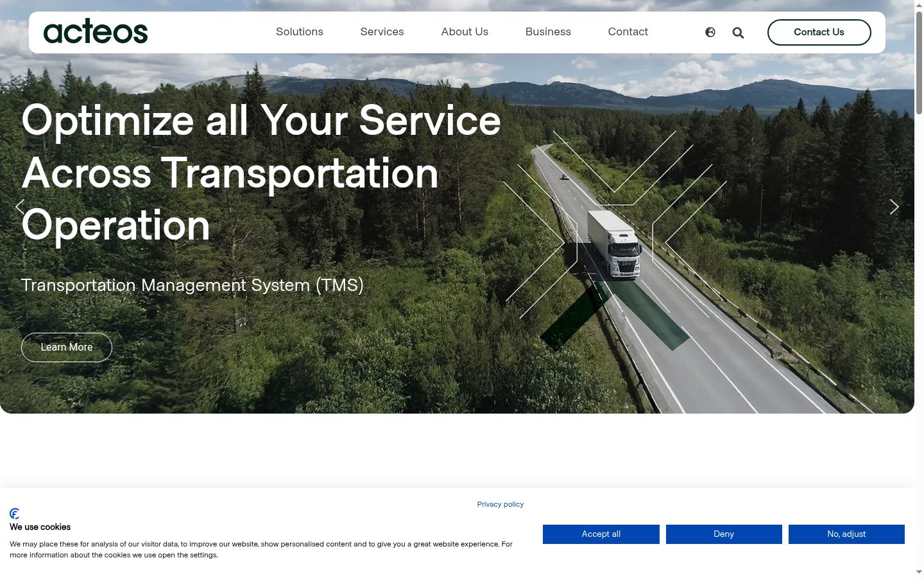Viewport: 924px width, 578px height.
Task: Deny cookies
Action: [x=724, y=534]
